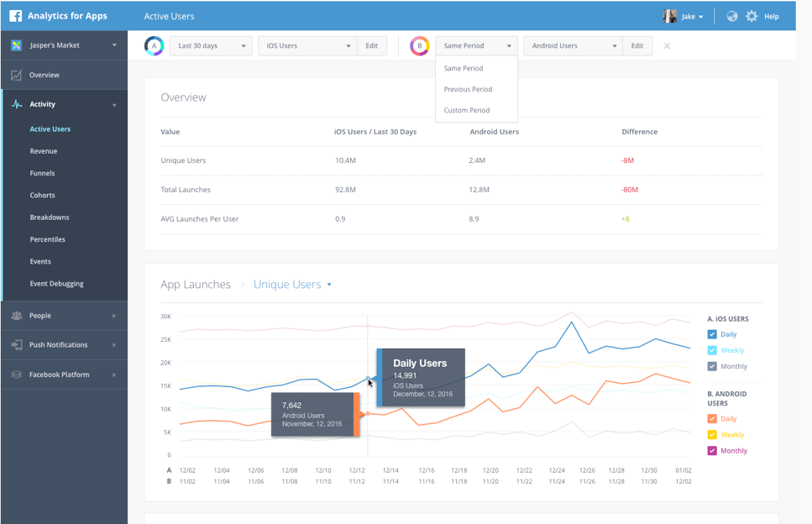
Task: Click the Facebook logo icon
Action: click(16, 16)
